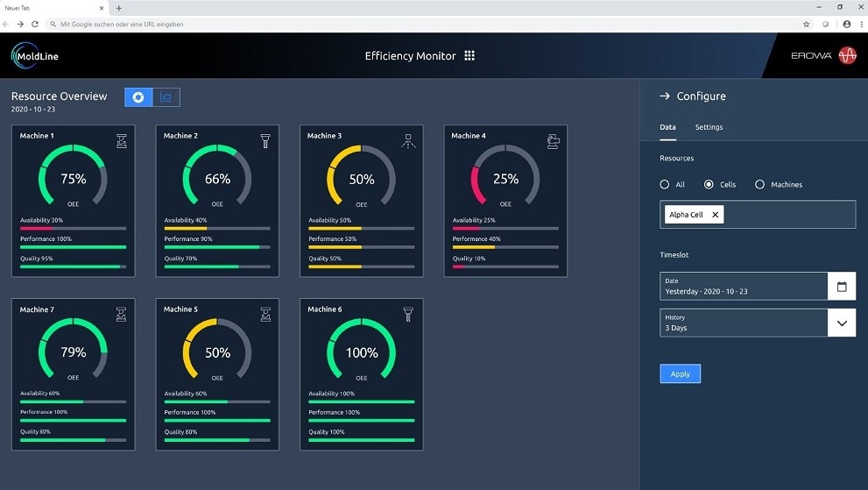Switch to the chart view toggle
Viewport: 868px width, 490px height.
coord(166,97)
